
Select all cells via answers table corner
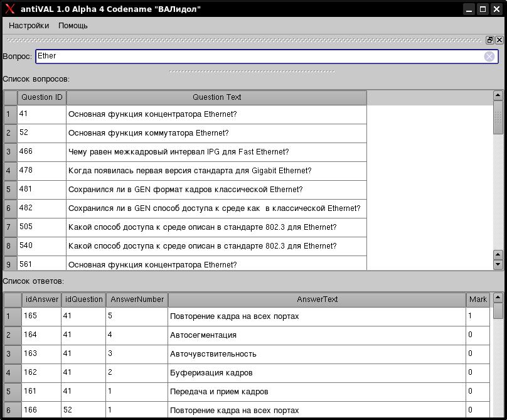pos(13,300)
